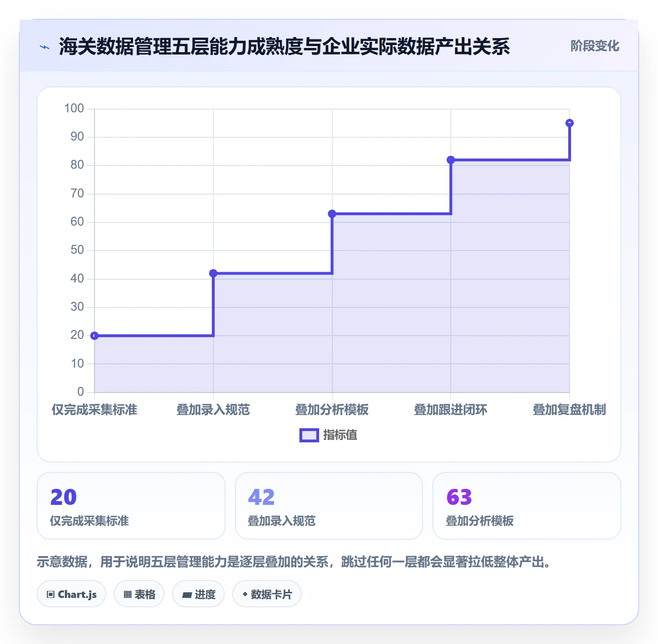
Task: Click the grid icon in 表格 chip
Action: [128, 595]
